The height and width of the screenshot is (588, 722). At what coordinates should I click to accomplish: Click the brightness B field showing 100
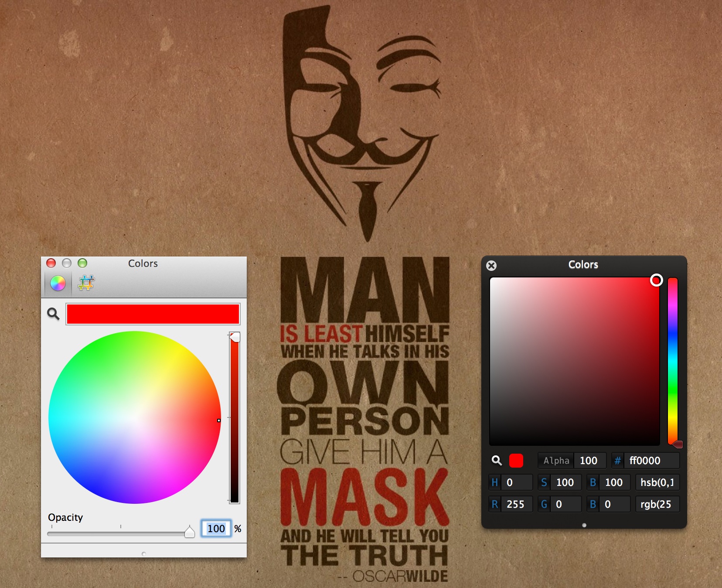(614, 482)
